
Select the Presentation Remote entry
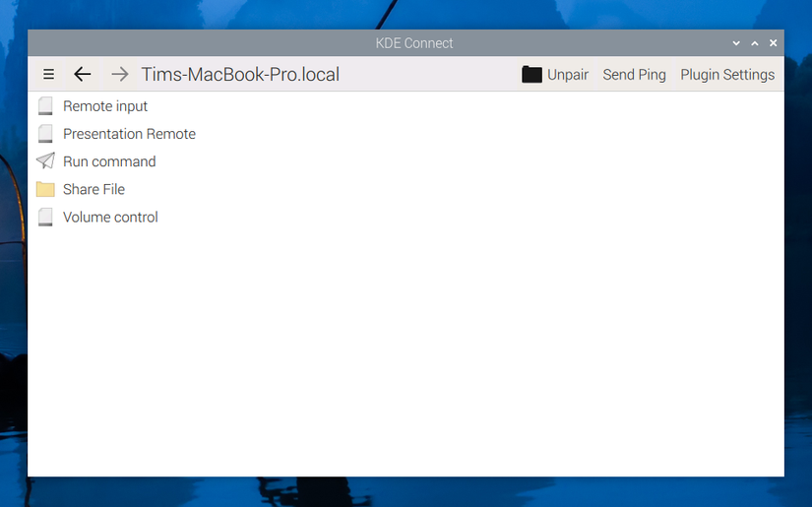coord(129,134)
